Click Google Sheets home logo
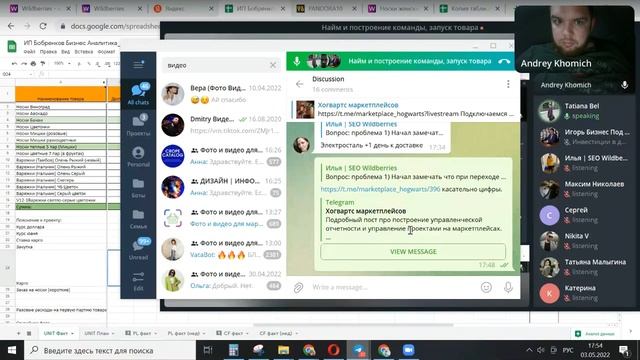 click(12, 46)
